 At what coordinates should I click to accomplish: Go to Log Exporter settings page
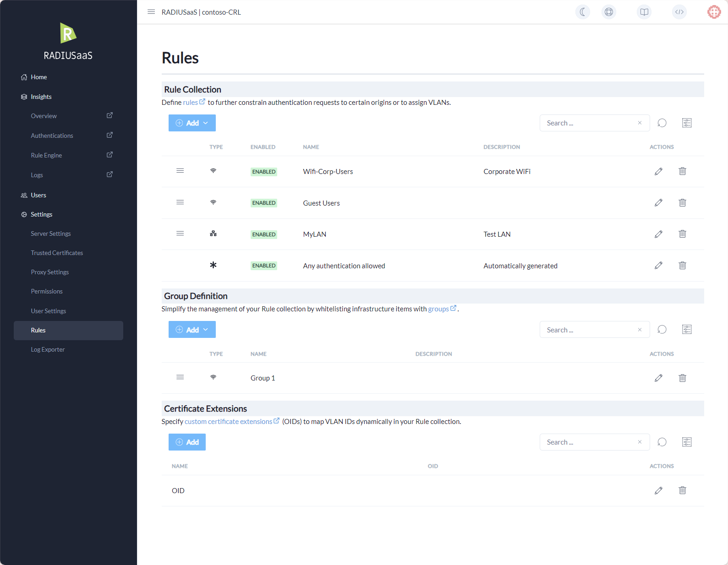(48, 349)
